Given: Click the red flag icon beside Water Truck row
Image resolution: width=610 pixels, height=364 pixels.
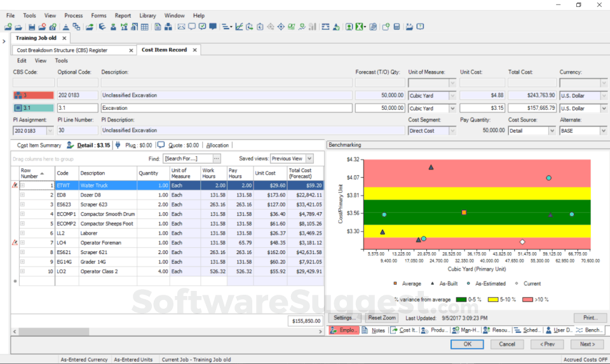Looking at the screenshot, I should (x=15, y=185).
